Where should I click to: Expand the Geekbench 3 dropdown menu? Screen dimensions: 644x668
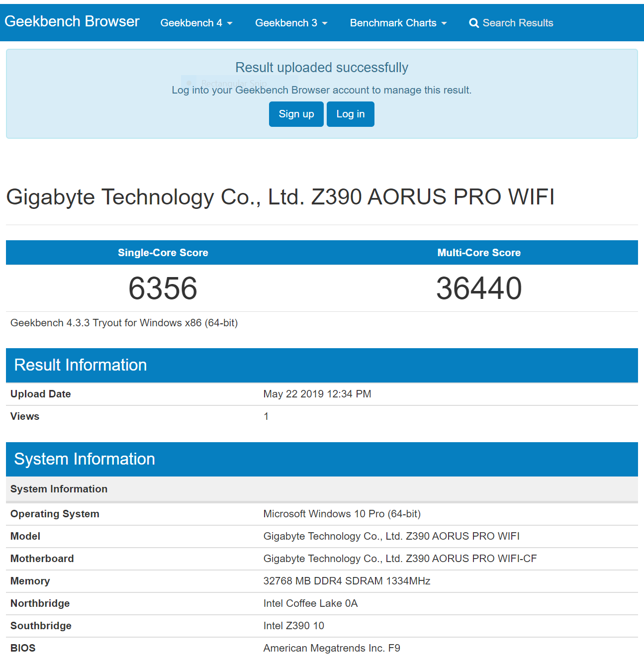point(291,23)
